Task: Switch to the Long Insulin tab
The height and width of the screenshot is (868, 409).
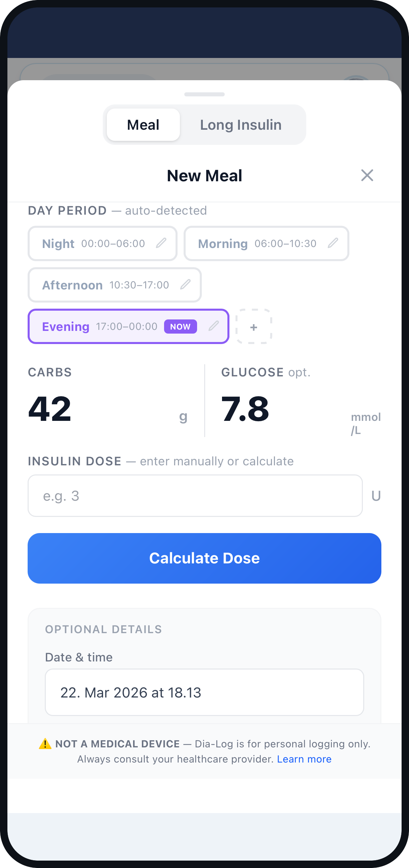Action: [241, 125]
